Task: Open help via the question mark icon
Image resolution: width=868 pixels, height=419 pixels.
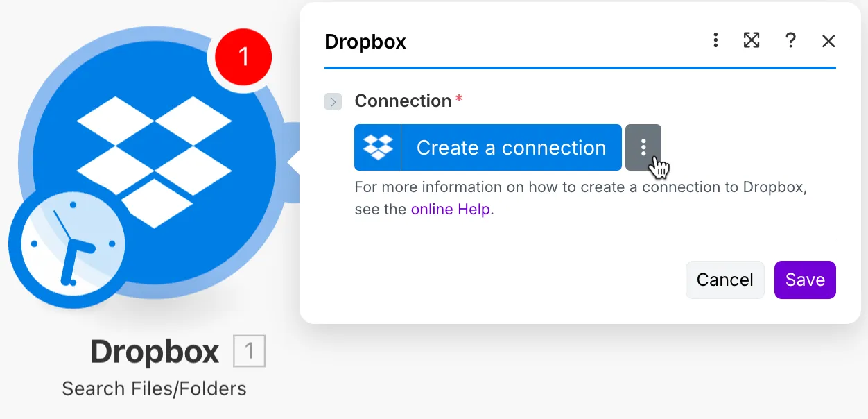Action: click(x=790, y=40)
